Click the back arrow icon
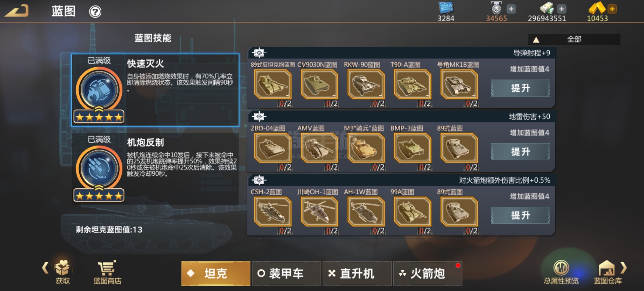 17,11
